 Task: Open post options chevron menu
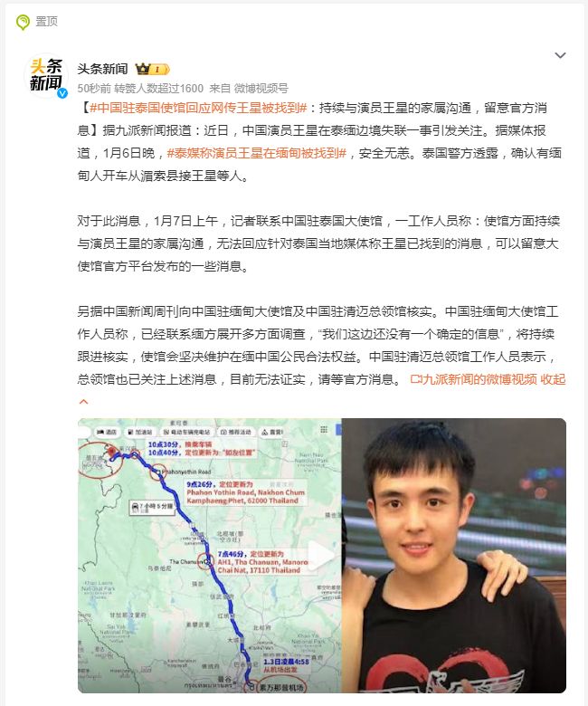560,55
